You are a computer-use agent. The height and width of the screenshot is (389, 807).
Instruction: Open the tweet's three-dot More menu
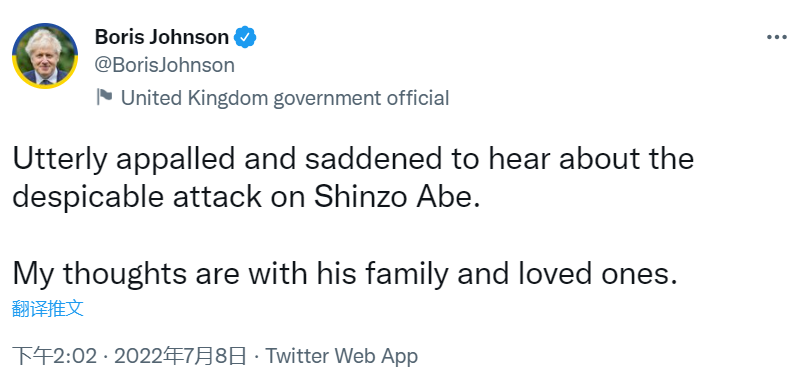coord(777,38)
